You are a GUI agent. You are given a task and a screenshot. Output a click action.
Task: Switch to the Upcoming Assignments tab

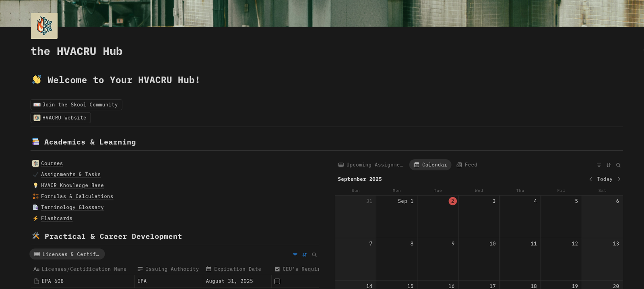[x=370, y=165]
